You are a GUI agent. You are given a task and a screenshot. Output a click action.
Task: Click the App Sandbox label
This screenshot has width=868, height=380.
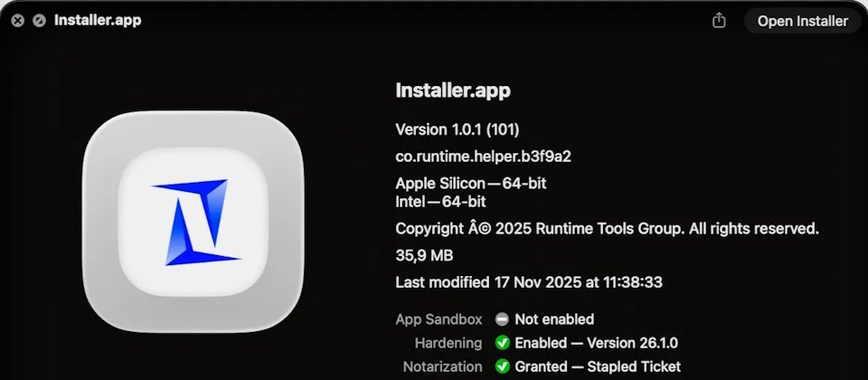(439, 319)
